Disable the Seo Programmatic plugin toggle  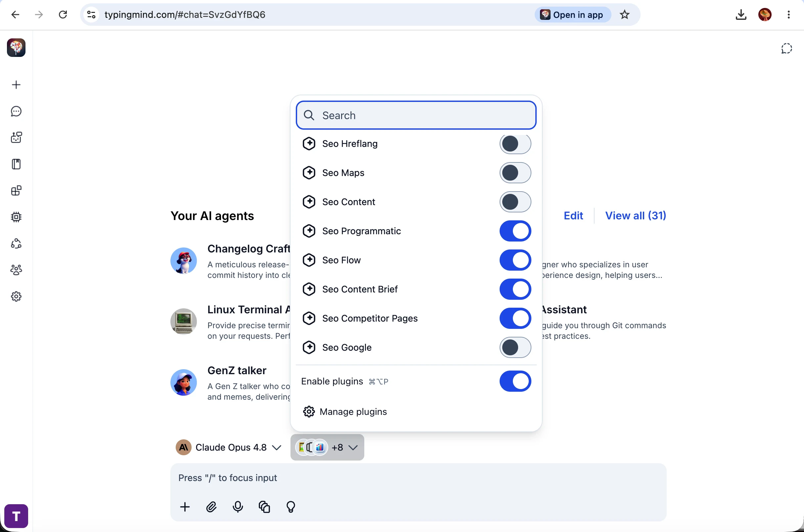pyautogui.click(x=515, y=231)
